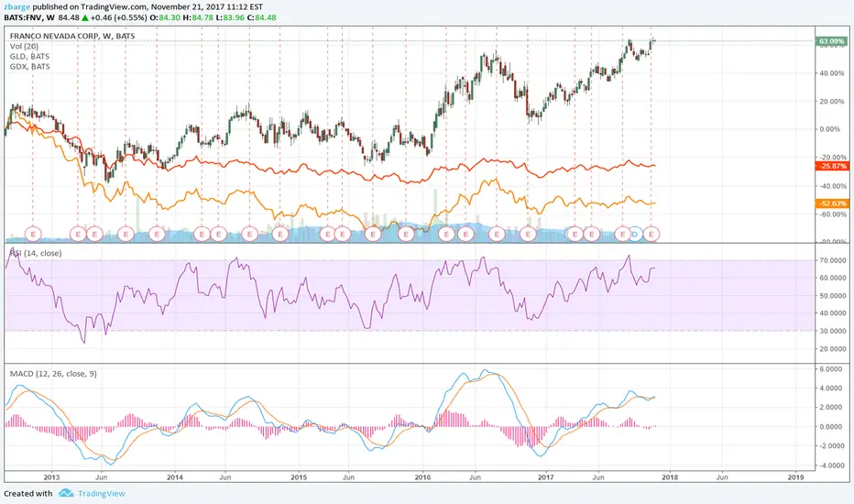Click the 40.00% price axis label
The width and height of the screenshot is (854, 504).
point(832,73)
